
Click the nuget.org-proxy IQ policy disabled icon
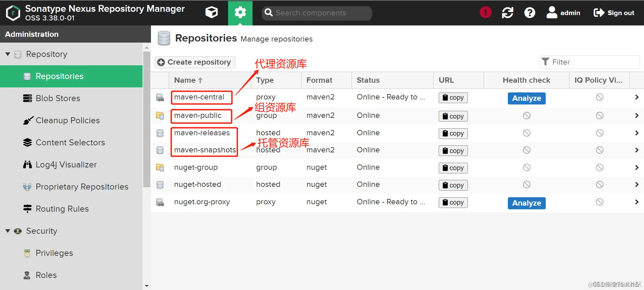600,202
